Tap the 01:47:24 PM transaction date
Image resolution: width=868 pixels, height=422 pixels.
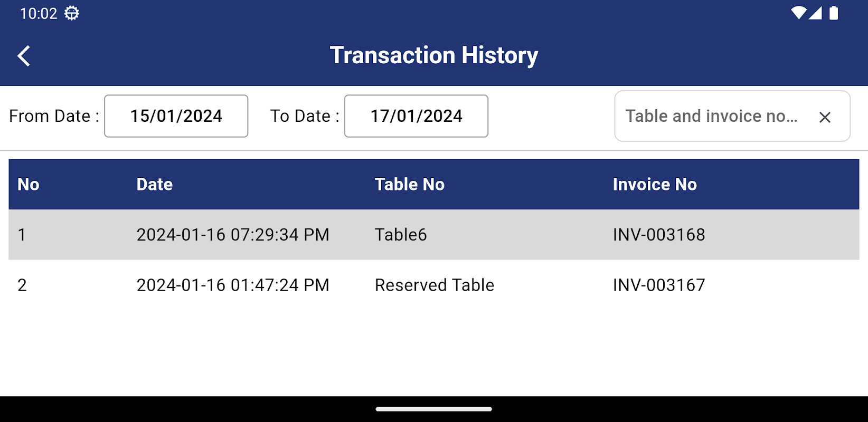(x=233, y=285)
